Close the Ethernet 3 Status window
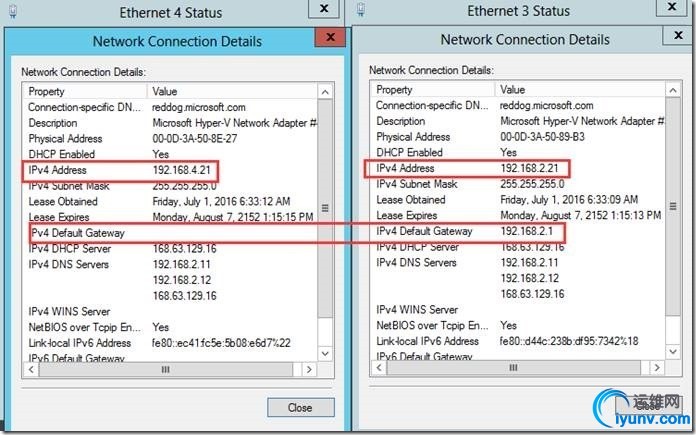The width and height of the screenshot is (696, 435). [x=672, y=10]
